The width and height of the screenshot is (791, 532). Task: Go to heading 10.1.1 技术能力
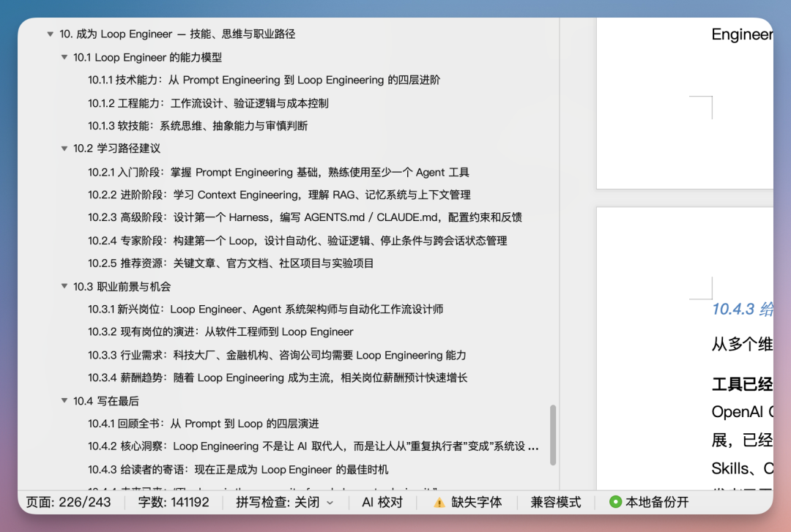pyautogui.click(x=264, y=80)
